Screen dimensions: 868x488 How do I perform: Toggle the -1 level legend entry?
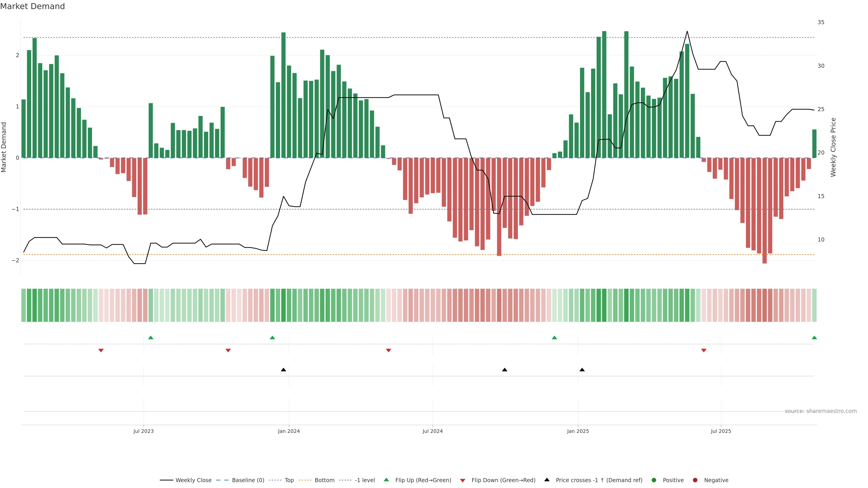pyautogui.click(x=365, y=480)
